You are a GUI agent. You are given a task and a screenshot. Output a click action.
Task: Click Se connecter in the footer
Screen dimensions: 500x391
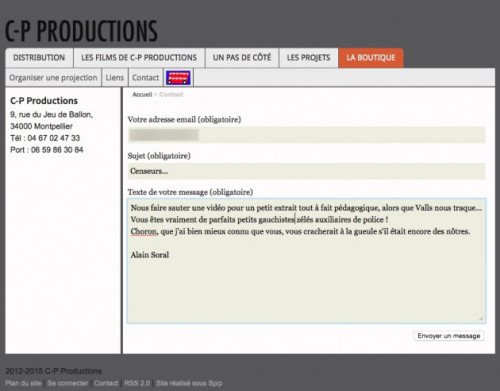tap(68, 383)
